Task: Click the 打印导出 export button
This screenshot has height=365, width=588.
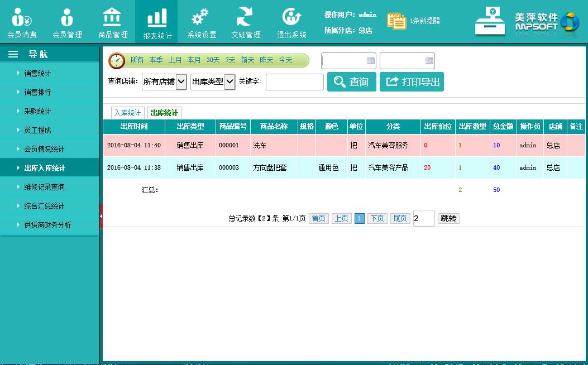Action: [x=412, y=82]
